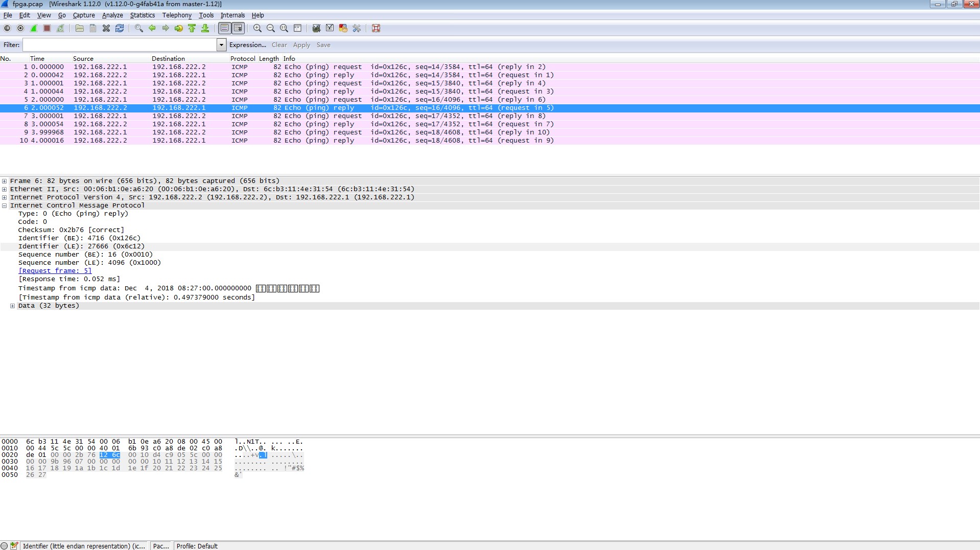This screenshot has width=980, height=550.
Task: Open capture options icon
Action: tap(20, 28)
